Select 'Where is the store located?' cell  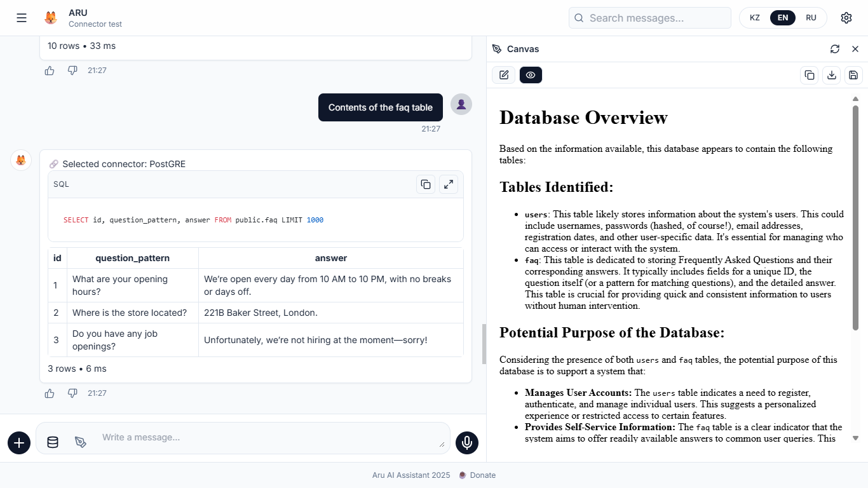pyautogui.click(x=133, y=313)
